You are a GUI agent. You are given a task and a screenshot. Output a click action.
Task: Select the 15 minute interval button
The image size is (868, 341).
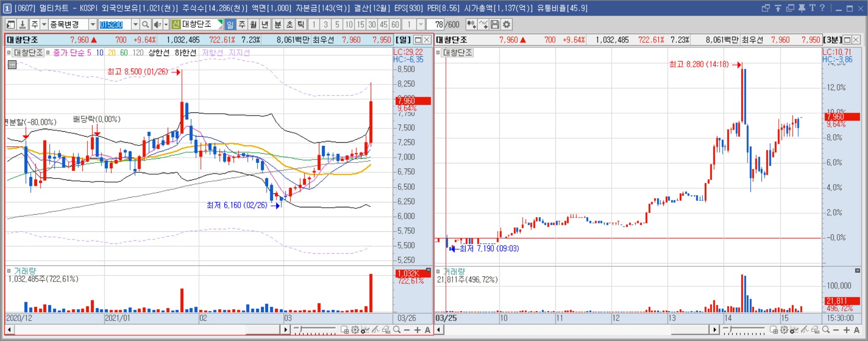(x=360, y=24)
